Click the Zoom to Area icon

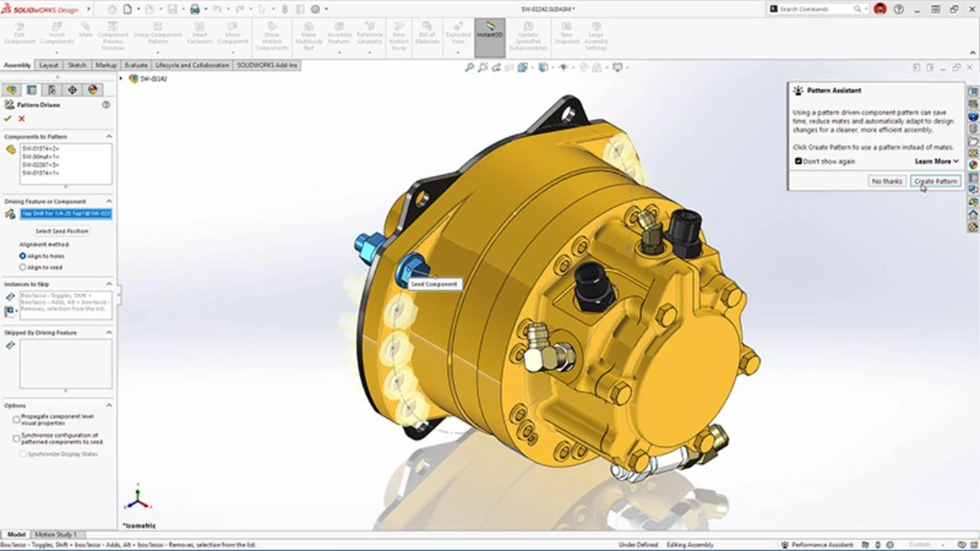point(483,67)
